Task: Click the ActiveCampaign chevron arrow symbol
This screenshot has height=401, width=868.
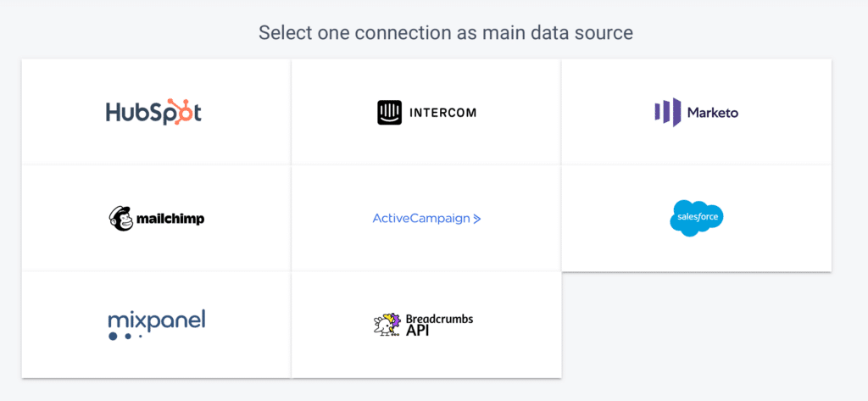Action: pos(476,219)
